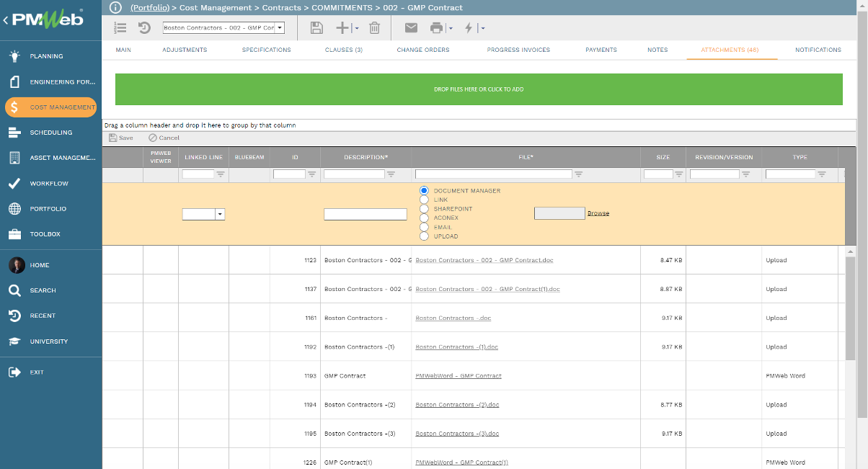Click the Description column filter icon
868x469 pixels.
pos(391,174)
